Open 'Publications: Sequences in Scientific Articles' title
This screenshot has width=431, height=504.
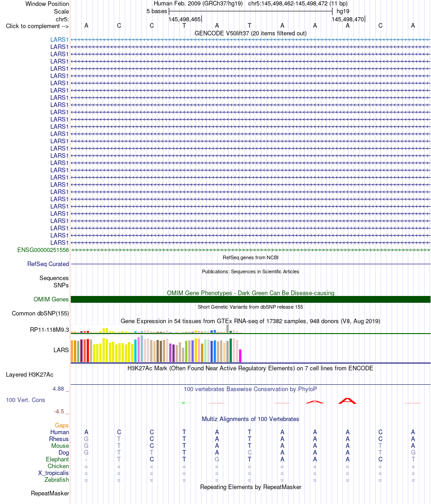pos(250,271)
